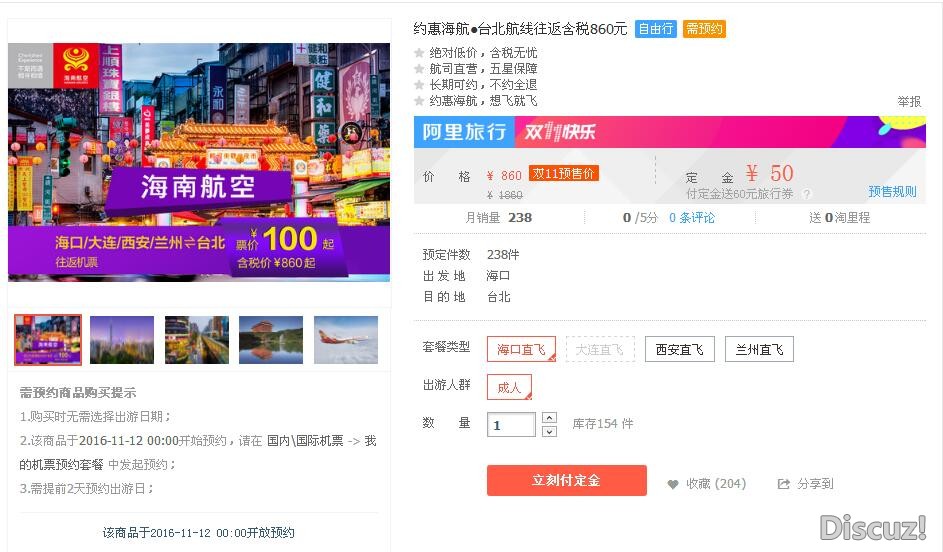Click the 国内\国际机票 text in the tips
Image resolution: width=943 pixels, height=552 pixels.
[x=305, y=441]
